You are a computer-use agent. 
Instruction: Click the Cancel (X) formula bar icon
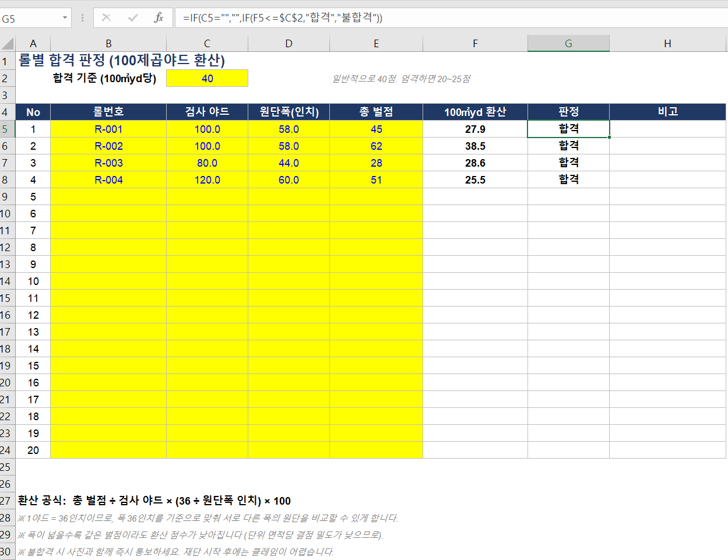tap(106, 17)
